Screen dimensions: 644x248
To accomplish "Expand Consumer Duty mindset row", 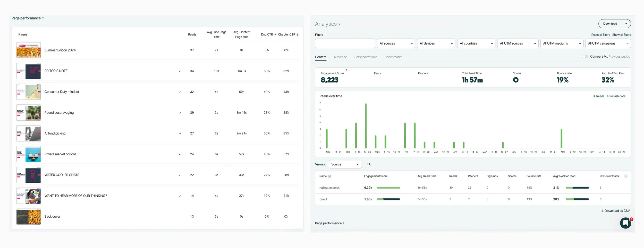I will click(180, 92).
